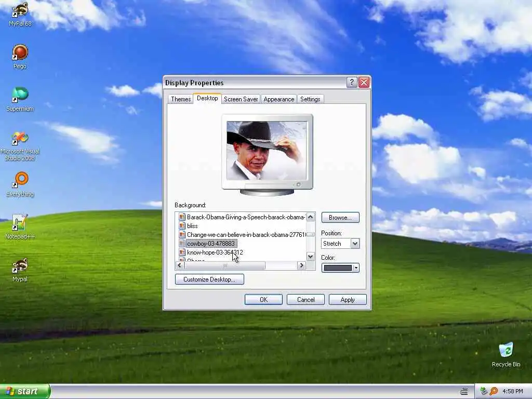The height and width of the screenshot is (399, 532).
Task: Click the tray keyboard icon
Action: pyautogui.click(x=464, y=392)
